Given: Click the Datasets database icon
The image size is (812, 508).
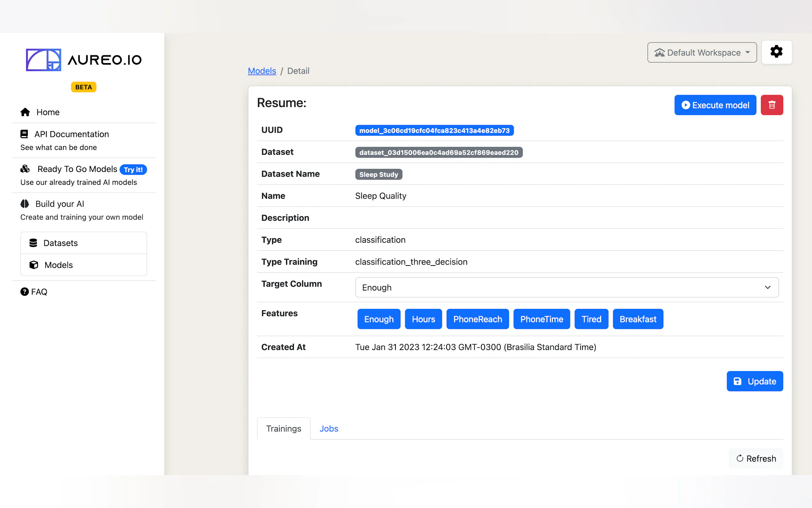Looking at the screenshot, I should (33, 243).
